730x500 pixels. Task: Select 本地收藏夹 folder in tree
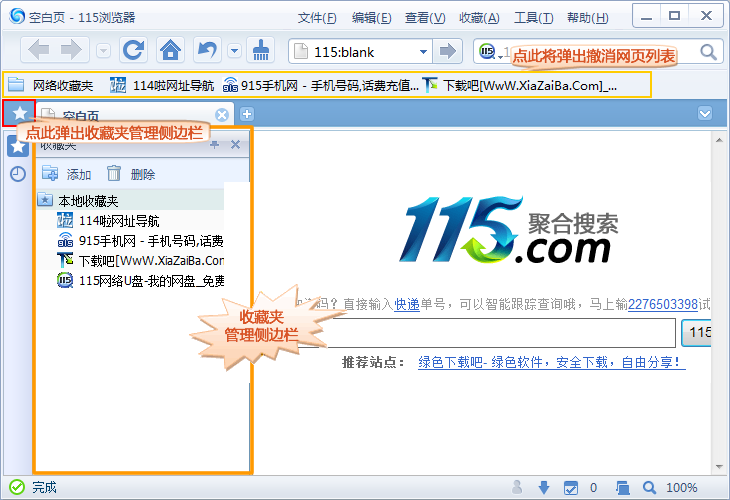click(x=130, y=201)
